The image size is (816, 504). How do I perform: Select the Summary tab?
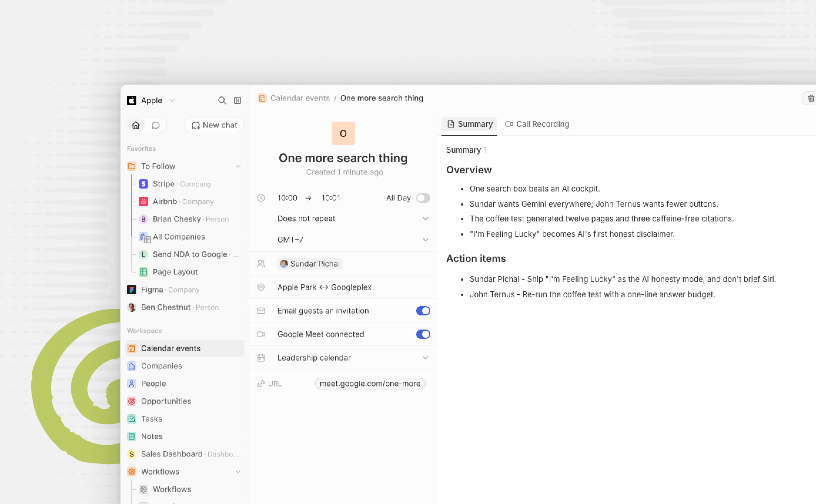click(469, 124)
